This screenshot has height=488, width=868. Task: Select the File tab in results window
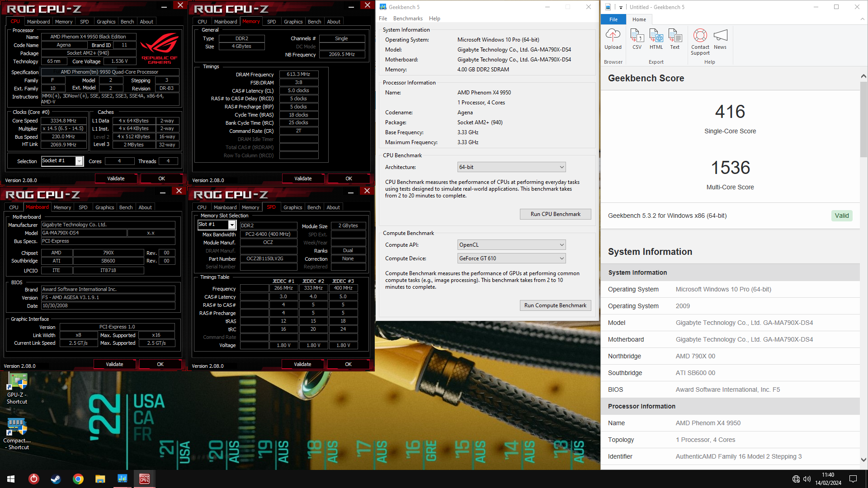pyautogui.click(x=613, y=19)
